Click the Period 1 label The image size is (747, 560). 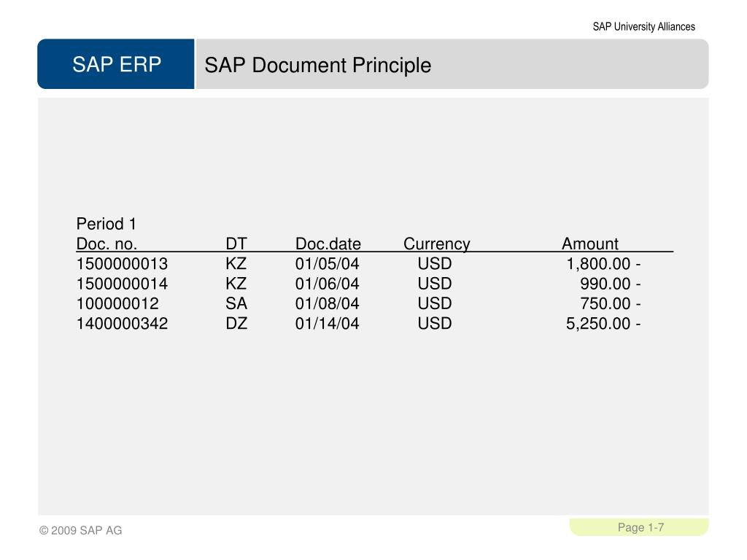(x=107, y=224)
